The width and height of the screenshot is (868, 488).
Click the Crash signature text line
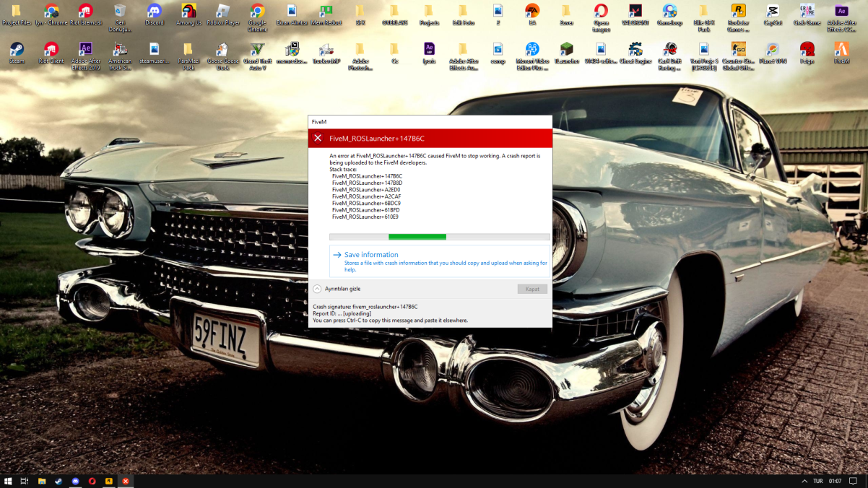pos(365,307)
